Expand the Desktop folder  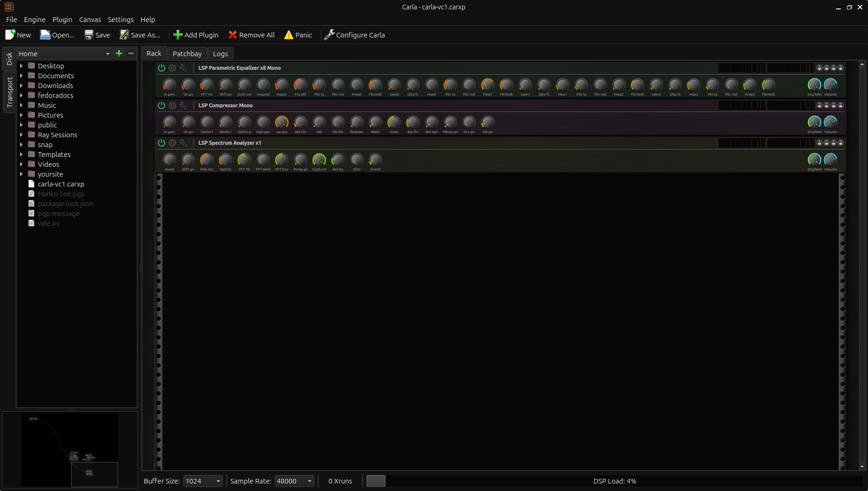[x=21, y=66]
